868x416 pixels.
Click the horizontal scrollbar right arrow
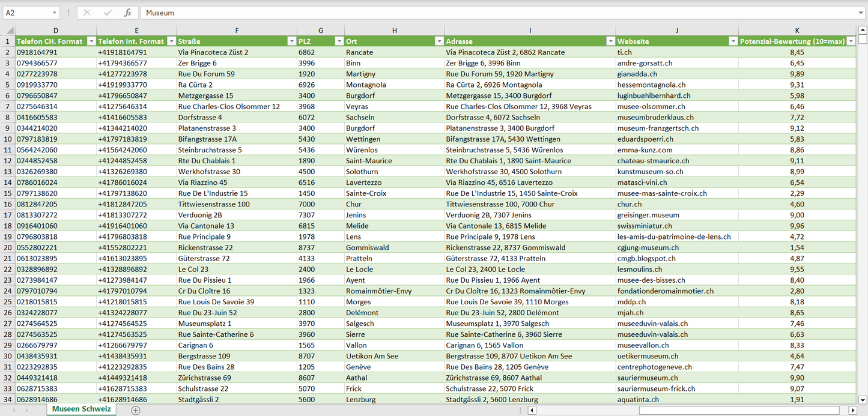[x=852, y=410]
